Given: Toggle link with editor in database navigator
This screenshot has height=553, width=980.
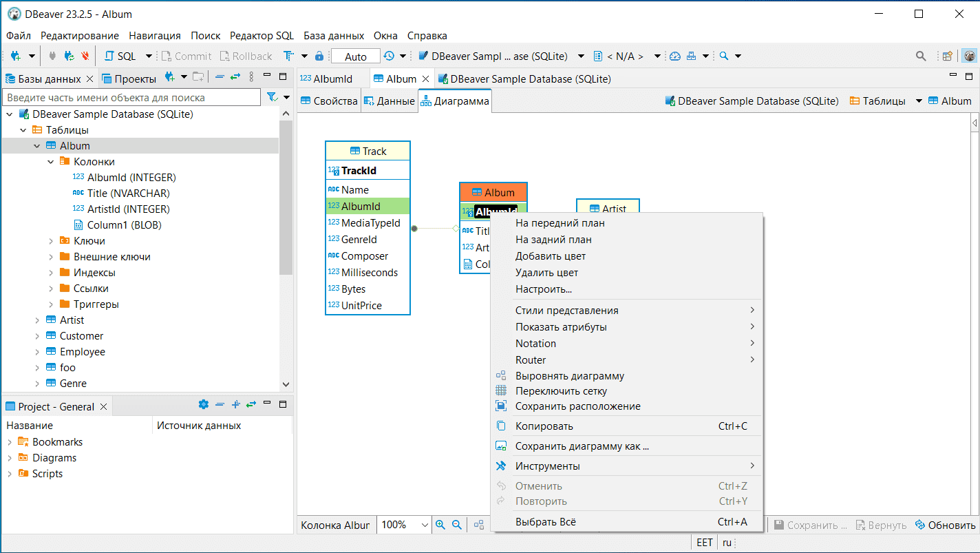Looking at the screenshot, I should (x=235, y=77).
